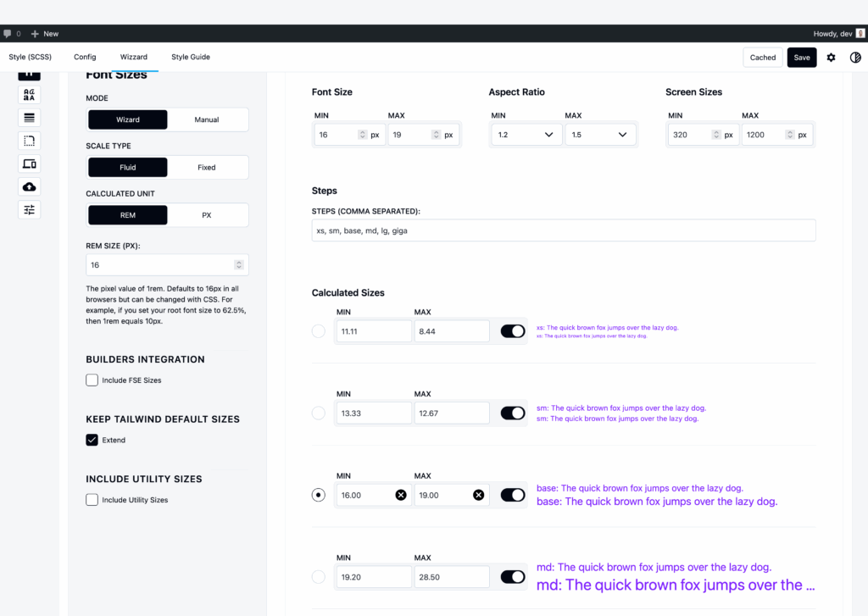The width and height of the screenshot is (868, 616).
Task: Click the cloud upload icon in the sidebar
Action: [x=29, y=186]
